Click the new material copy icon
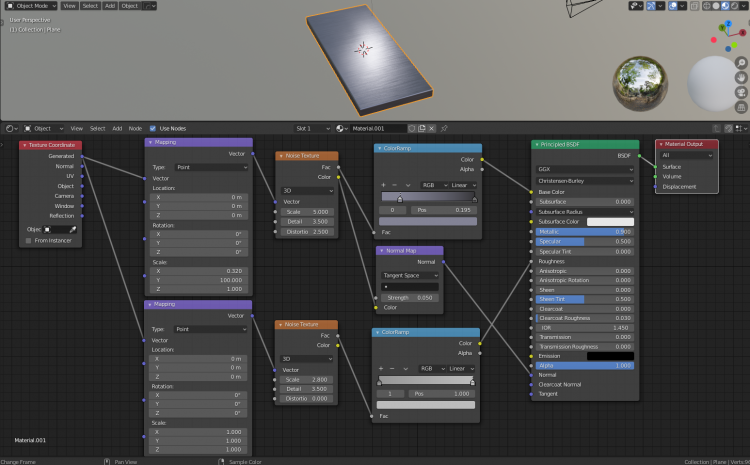The image size is (750, 465). click(x=423, y=128)
